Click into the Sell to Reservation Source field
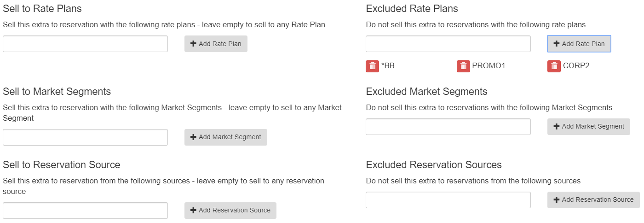This screenshot has width=644, height=223. tap(85, 211)
